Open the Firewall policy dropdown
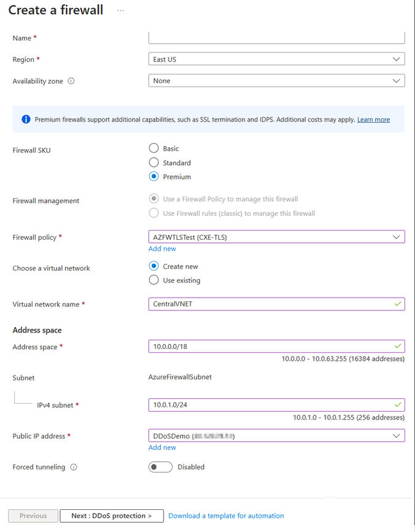The height and width of the screenshot is (532, 415). (x=276, y=236)
